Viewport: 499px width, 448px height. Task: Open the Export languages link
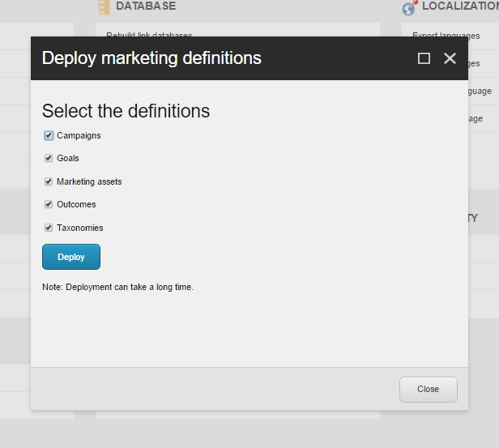(x=446, y=34)
